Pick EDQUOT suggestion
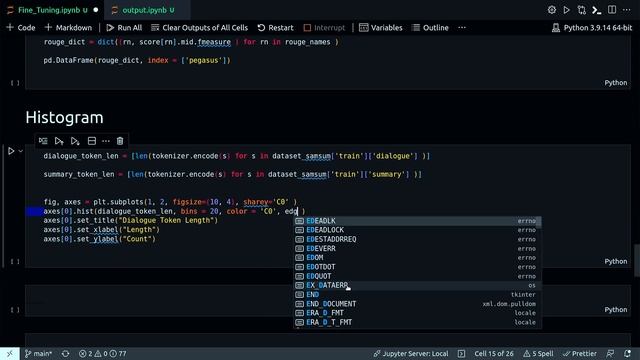Viewport: 640px width, 360px height. [x=418, y=276]
